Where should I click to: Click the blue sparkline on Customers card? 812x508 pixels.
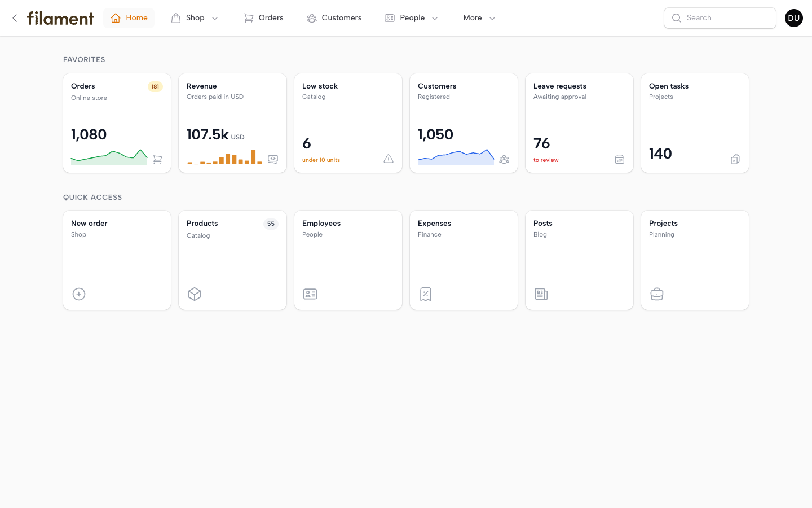[456, 157]
